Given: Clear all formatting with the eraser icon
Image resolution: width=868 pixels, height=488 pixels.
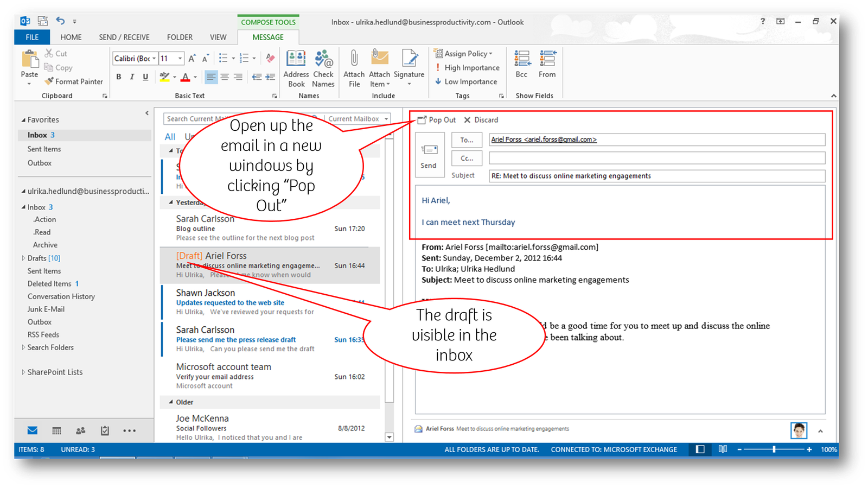Looking at the screenshot, I should tap(270, 58).
